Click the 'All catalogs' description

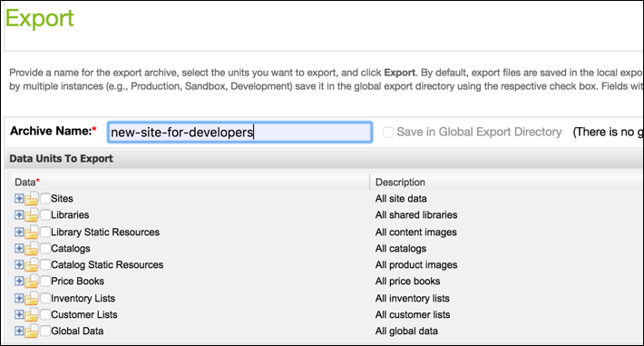tap(401, 249)
